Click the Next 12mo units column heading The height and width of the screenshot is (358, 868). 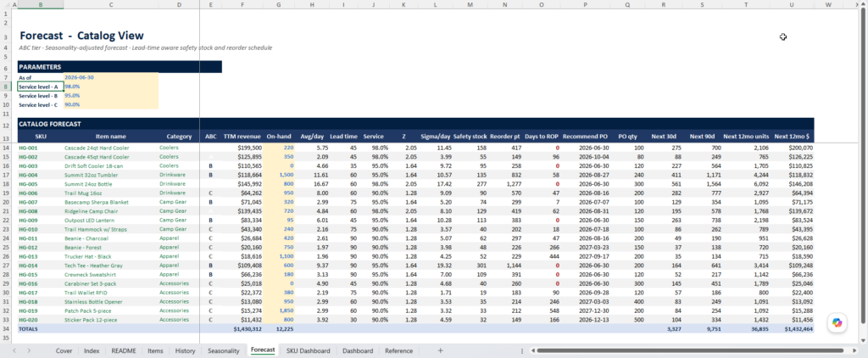pyautogui.click(x=746, y=137)
